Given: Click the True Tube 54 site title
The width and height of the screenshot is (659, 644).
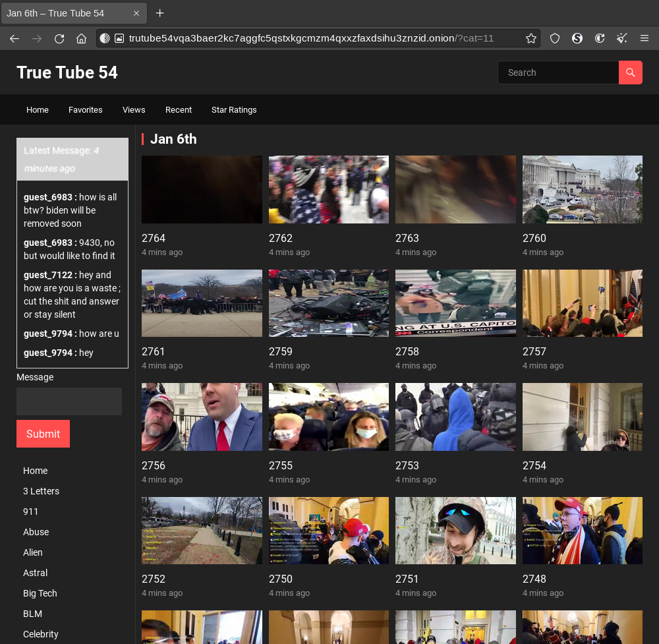Looking at the screenshot, I should coord(67,73).
